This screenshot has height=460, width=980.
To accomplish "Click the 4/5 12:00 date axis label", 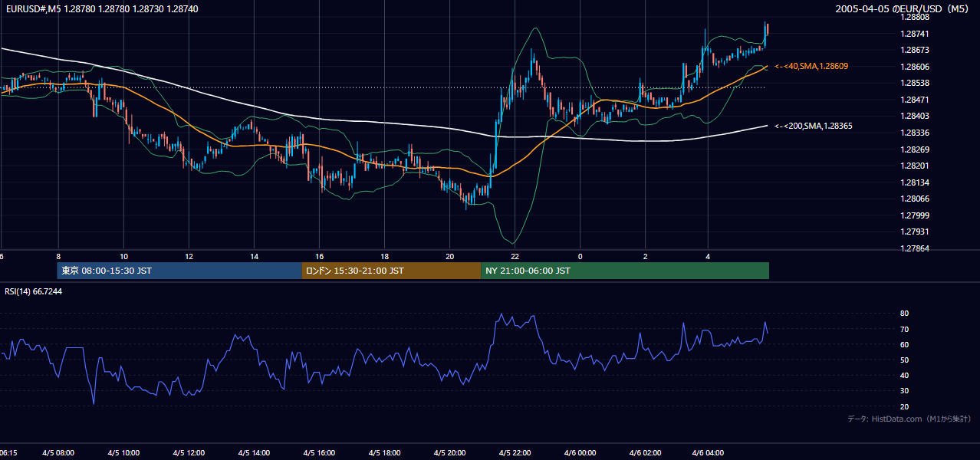I will click(189, 452).
